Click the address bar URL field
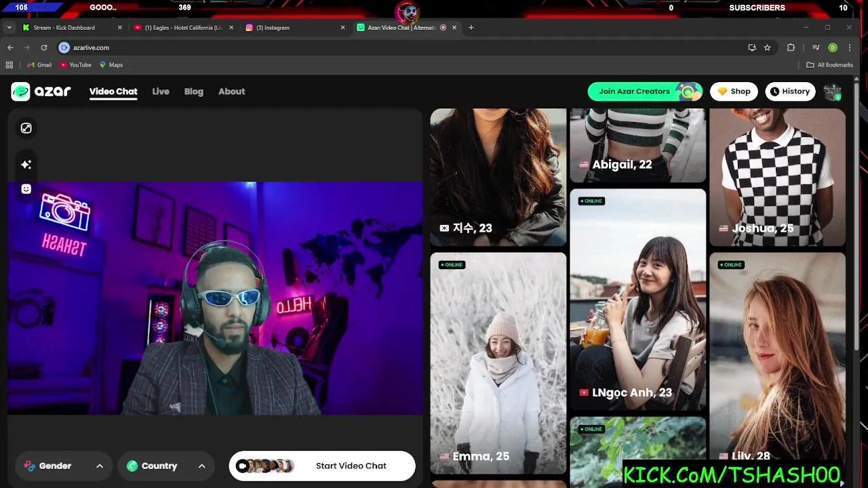This screenshot has height=488, width=868. [400, 47]
